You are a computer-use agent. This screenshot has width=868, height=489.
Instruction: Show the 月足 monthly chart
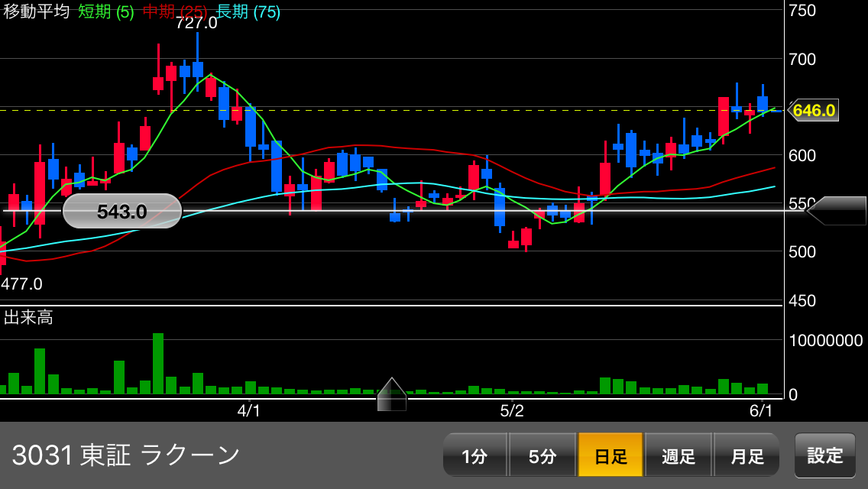click(747, 456)
